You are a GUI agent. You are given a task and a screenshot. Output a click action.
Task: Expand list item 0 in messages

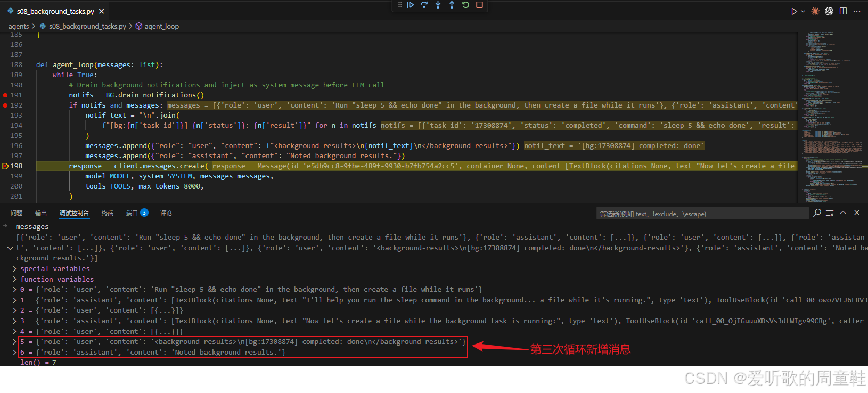[x=14, y=290]
